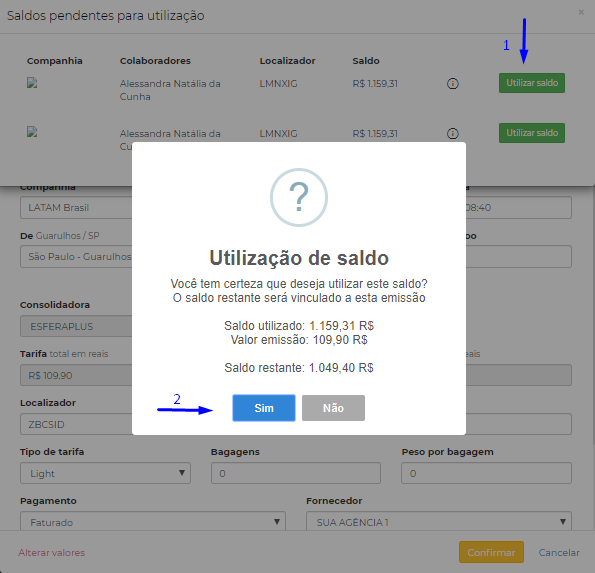Click the Localizador ZBCSID field

click(76, 424)
